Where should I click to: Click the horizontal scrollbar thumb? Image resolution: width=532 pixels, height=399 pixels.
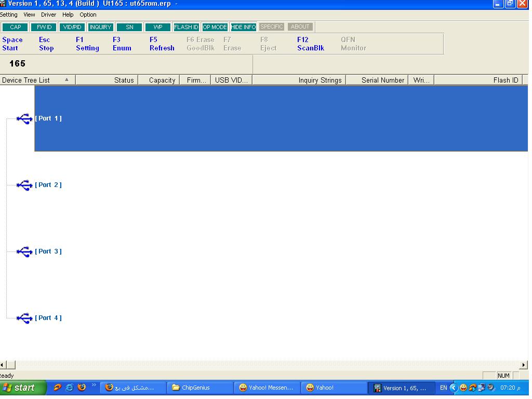[11, 365]
